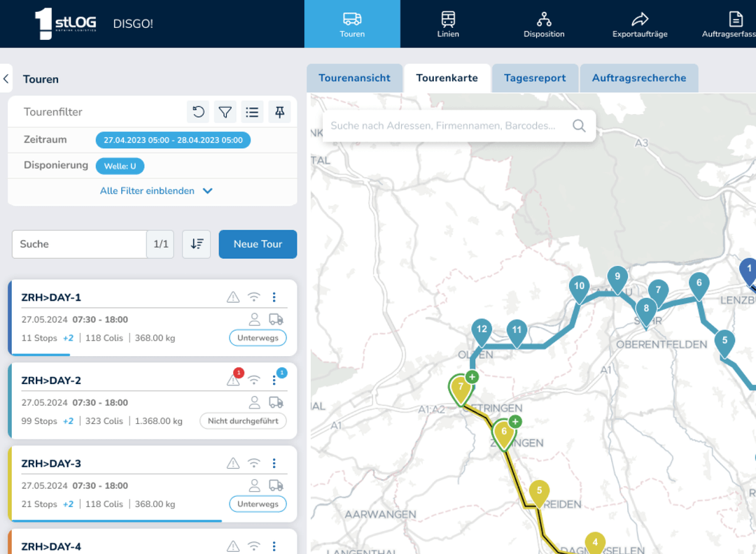Click the funnel filter icon
The width and height of the screenshot is (756, 554).
225,112
